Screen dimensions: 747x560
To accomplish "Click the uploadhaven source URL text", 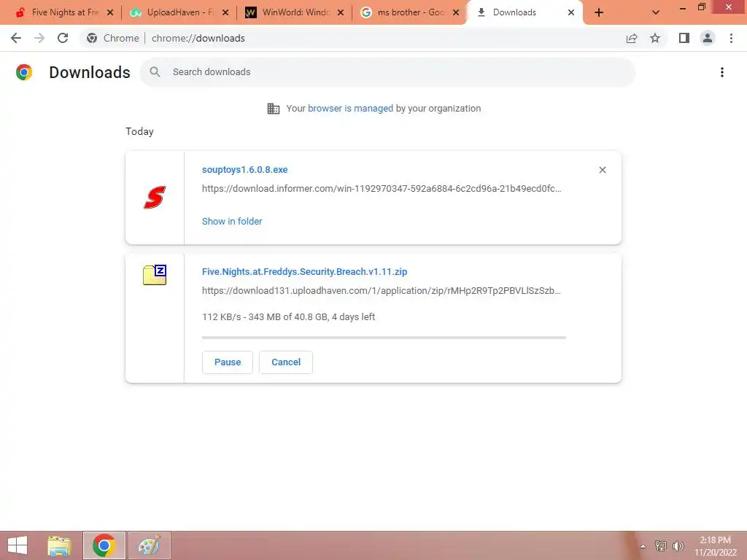I will coord(381,291).
